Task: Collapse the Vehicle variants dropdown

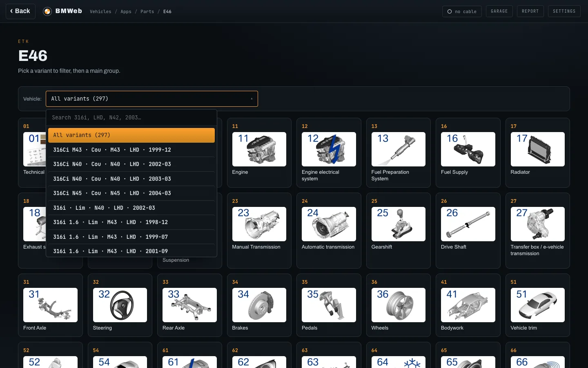Action: [152, 99]
